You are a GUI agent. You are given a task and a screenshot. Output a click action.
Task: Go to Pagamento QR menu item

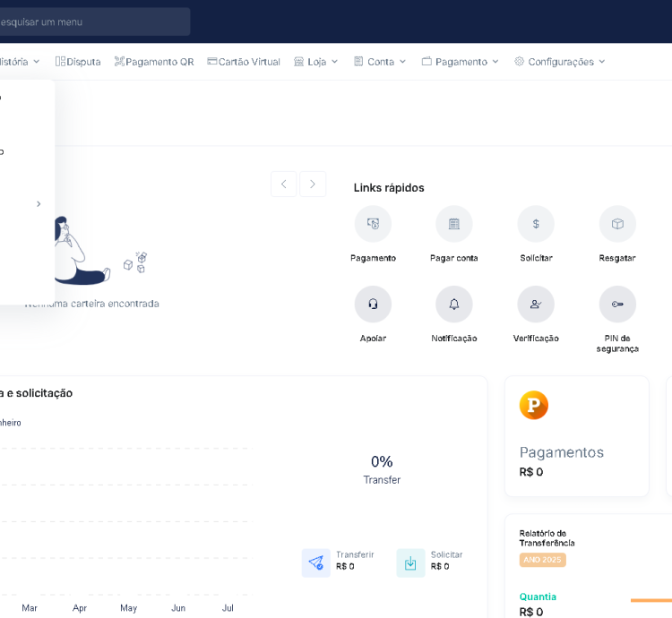pyautogui.click(x=154, y=62)
